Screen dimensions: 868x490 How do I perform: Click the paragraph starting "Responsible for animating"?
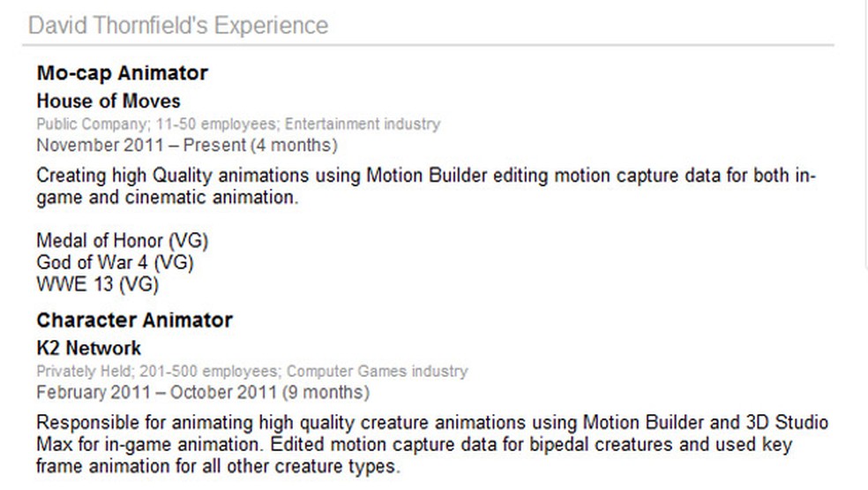point(432,444)
